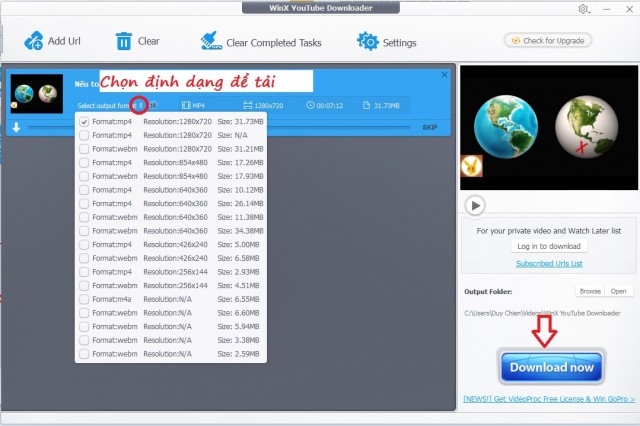Remove the task with its X button
This screenshot has height=426, width=640.
[x=444, y=75]
